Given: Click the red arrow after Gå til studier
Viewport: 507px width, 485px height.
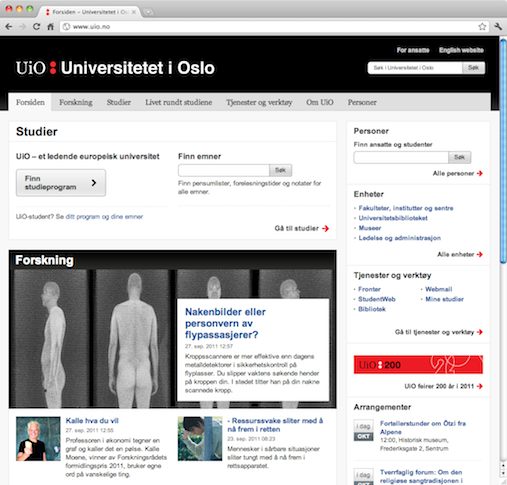Looking at the screenshot, I should click(326, 228).
